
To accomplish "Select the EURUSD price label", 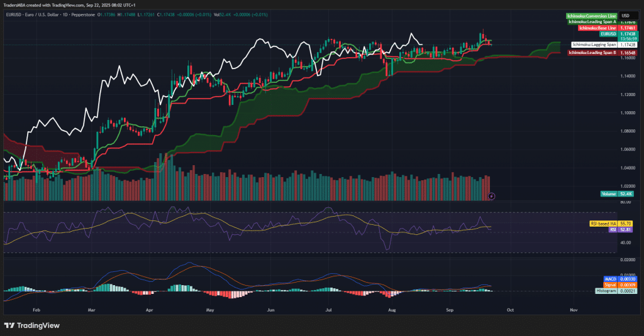I will coord(608,34).
